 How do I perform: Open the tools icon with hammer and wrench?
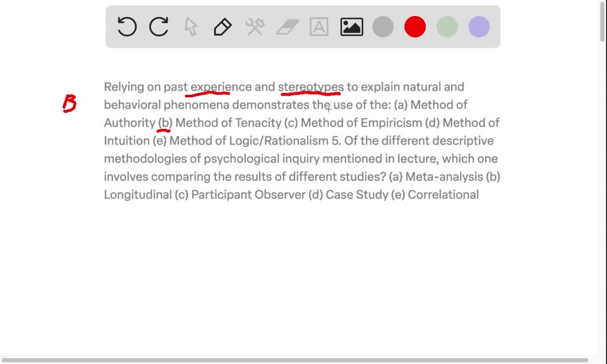[254, 26]
